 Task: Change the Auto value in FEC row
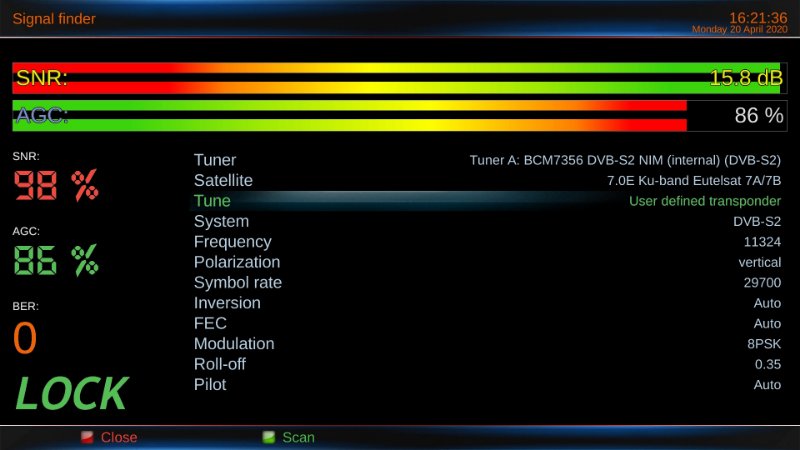(x=767, y=323)
